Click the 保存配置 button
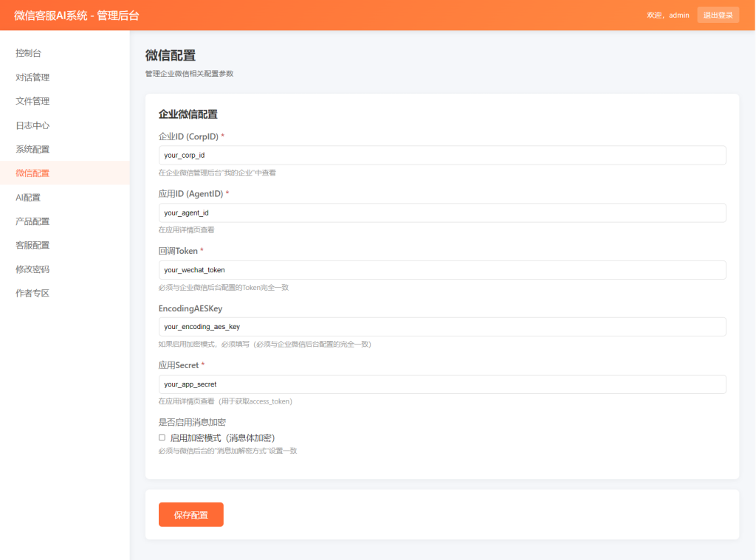756x560 pixels. tap(190, 514)
